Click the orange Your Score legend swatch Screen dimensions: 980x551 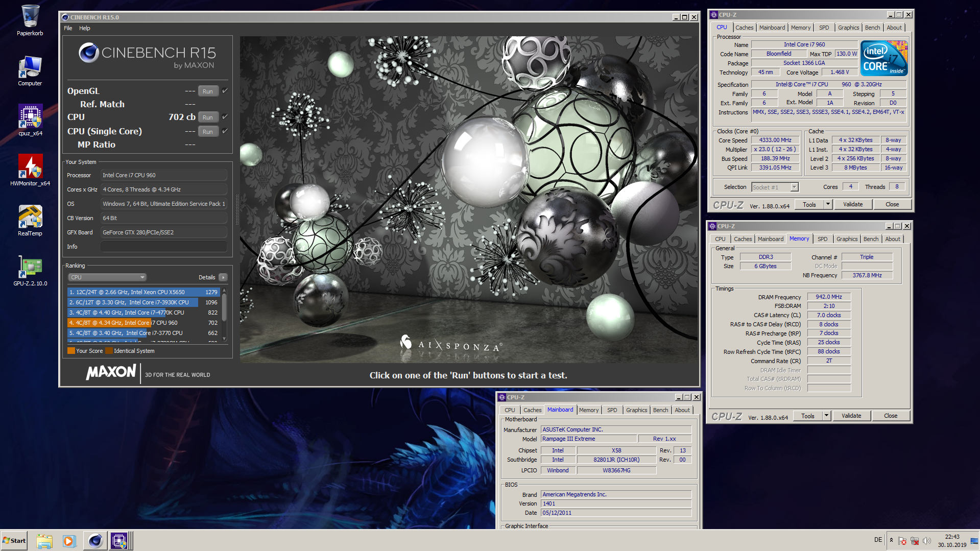pos(71,351)
